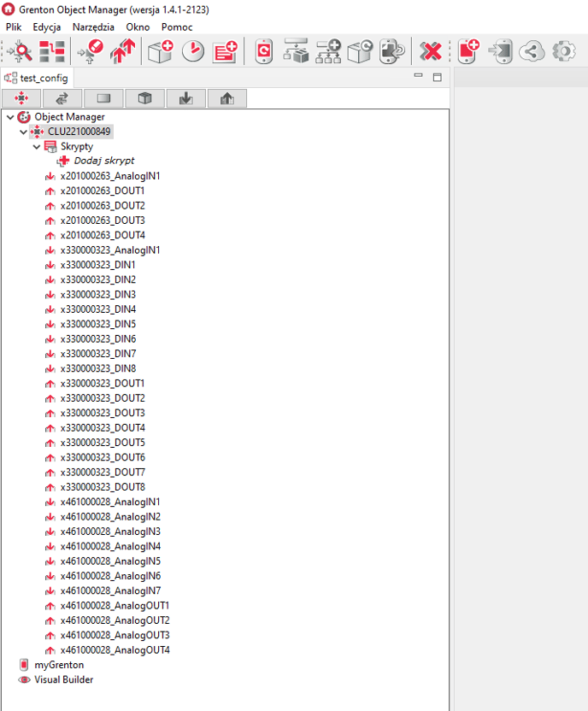Select x461000028_AnalogIN4
The height and width of the screenshot is (711, 588).
tap(110, 546)
